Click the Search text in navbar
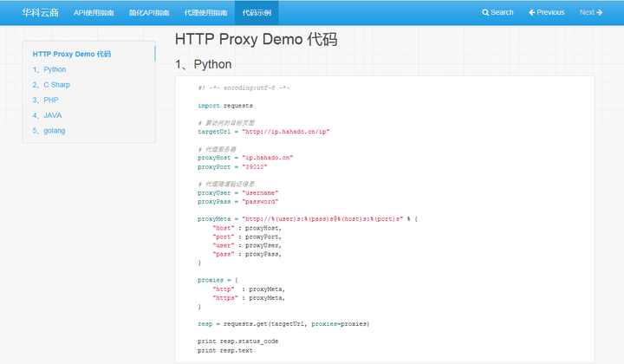The width and height of the screenshot is (624, 364). coord(503,13)
